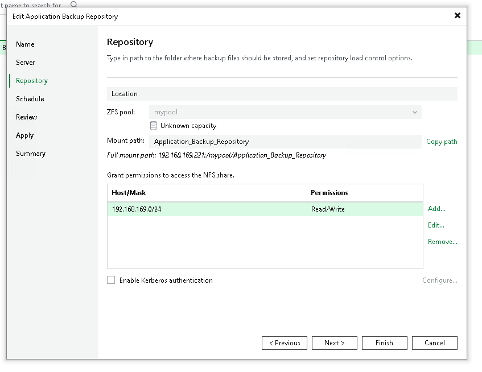
Task: Go to the Name step
Action: click(x=25, y=44)
